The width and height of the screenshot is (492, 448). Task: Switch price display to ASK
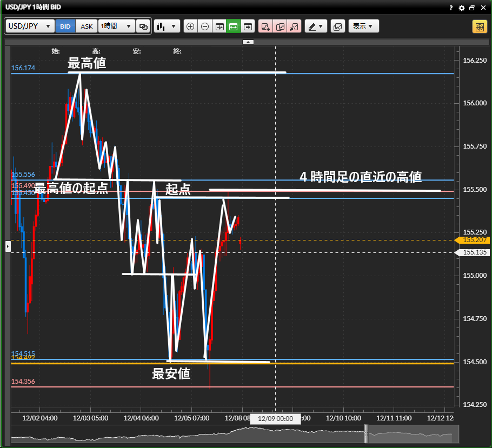click(87, 26)
